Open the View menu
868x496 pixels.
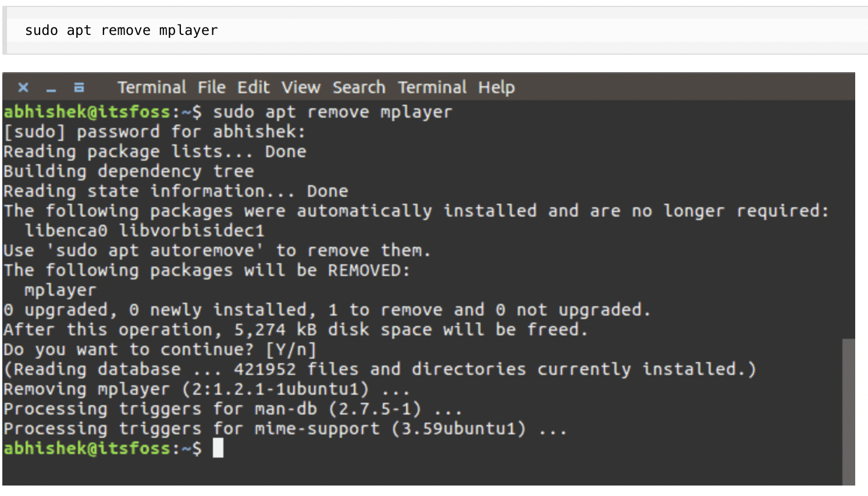[301, 87]
